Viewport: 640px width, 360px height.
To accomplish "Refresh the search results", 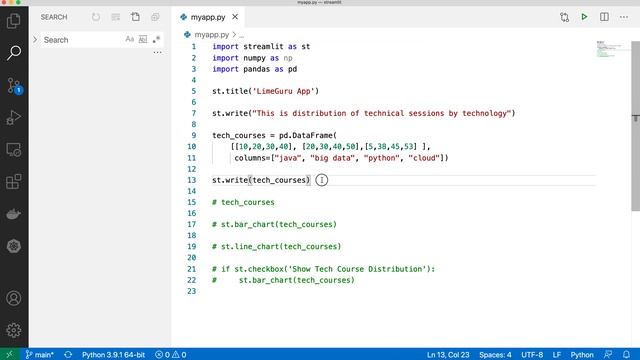I will (x=96, y=17).
